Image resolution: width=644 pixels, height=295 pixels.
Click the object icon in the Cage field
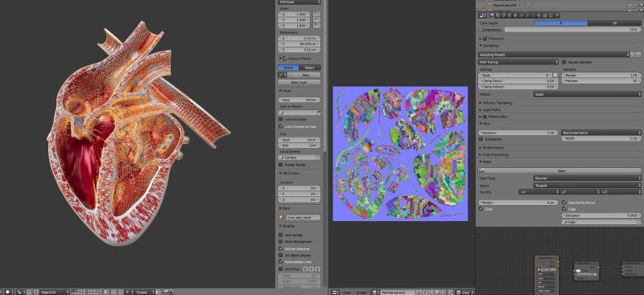(x=565, y=222)
